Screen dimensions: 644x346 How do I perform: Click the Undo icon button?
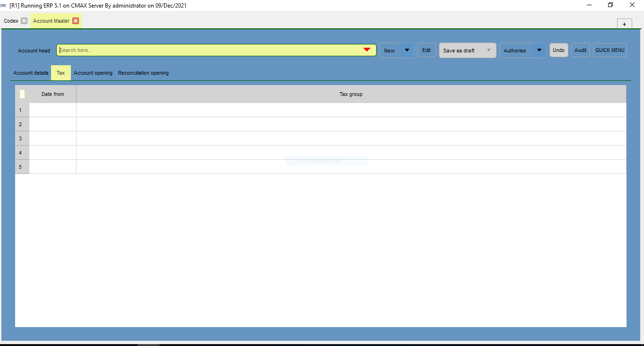(558, 50)
